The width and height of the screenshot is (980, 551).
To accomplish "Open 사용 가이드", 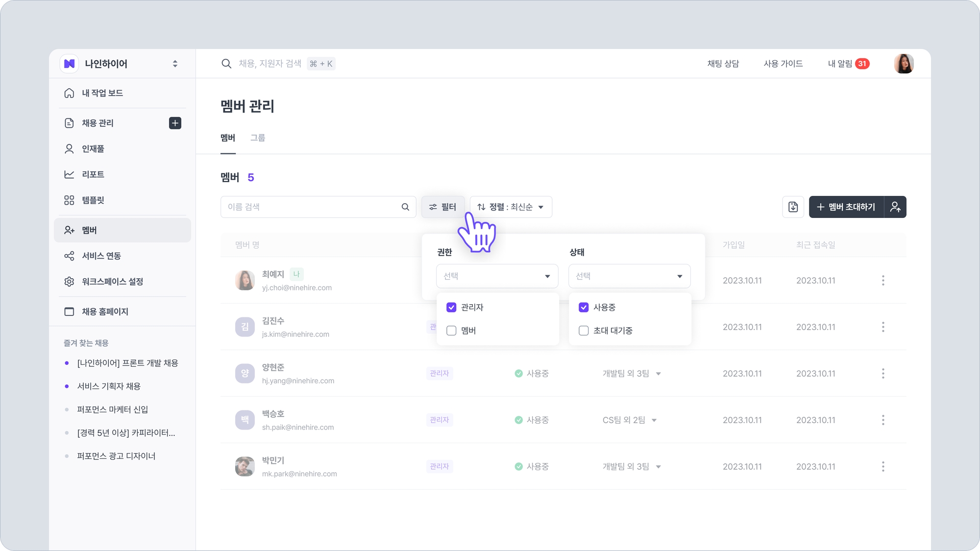I will [783, 64].
